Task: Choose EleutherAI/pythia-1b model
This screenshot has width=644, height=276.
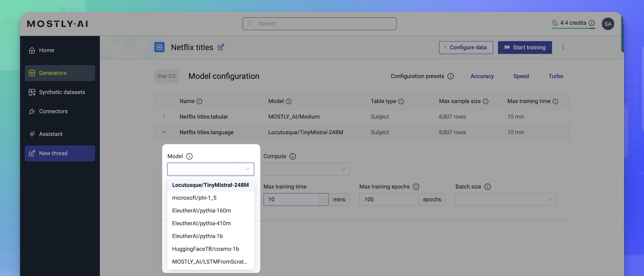Action: tap(211, 236)
